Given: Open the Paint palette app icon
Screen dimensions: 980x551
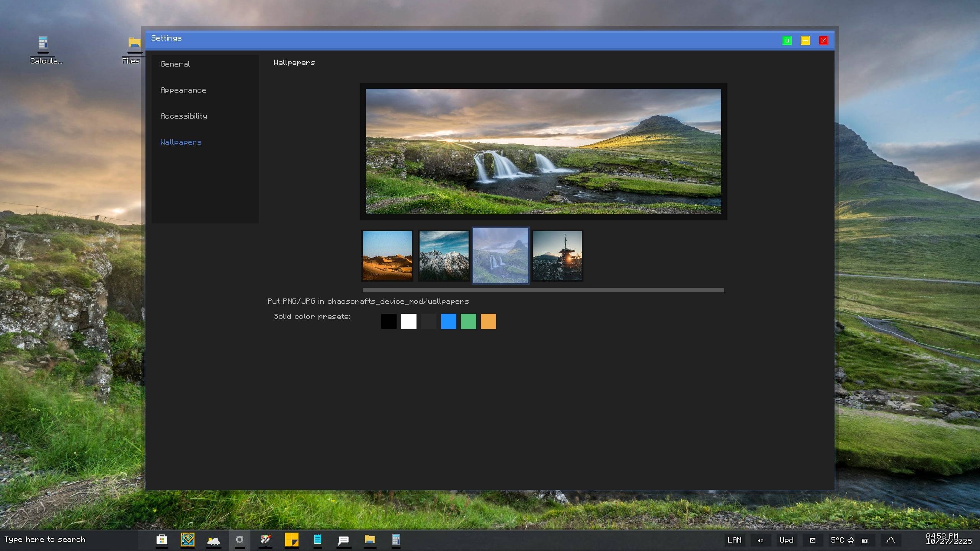Looking at the screenshot, I should [265, 540].
